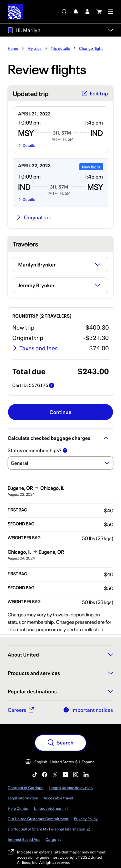Open United's Instagram icon
Image resolution: width=121 pixels, height=868 pixels.
(76, 775)
